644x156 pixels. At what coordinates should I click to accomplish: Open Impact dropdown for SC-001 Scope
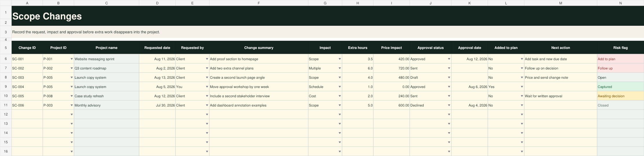click(x=339, y=59)
